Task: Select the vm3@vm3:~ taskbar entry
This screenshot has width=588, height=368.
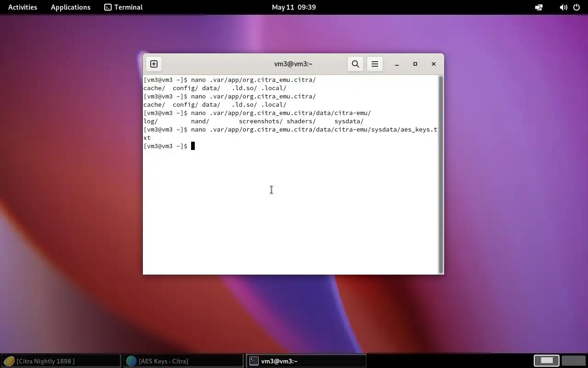Action: tap(306, 361)
